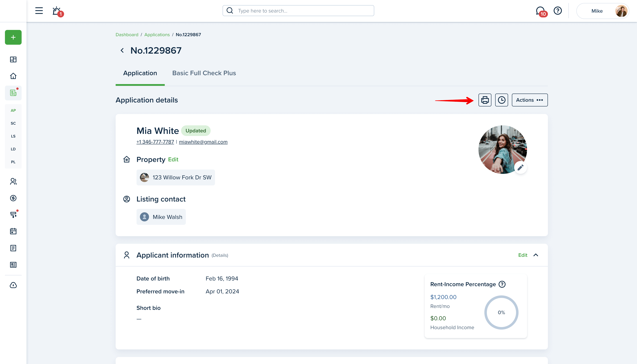Click the $0.00 household income value
Viewport: 637px width, 364px height.
tap(438, 318)
